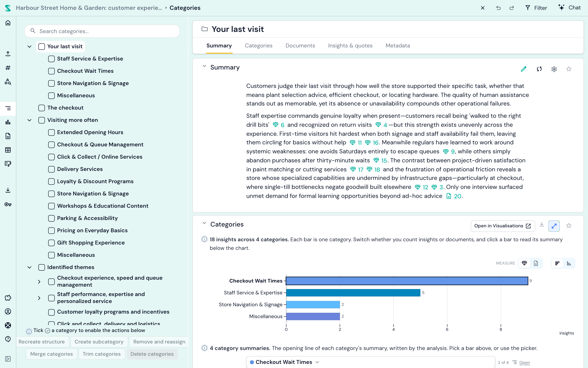Open summary settings gear icon

coord(554,69)
